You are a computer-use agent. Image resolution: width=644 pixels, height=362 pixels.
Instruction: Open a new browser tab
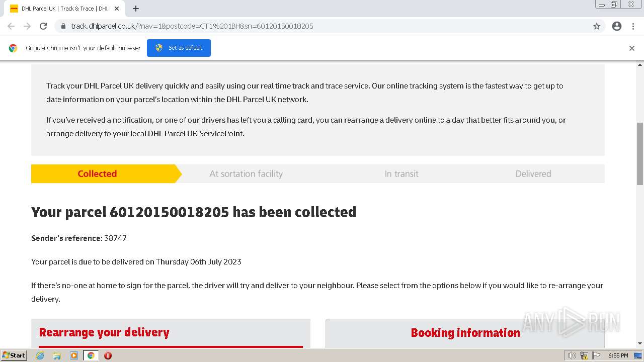point(136,9)
